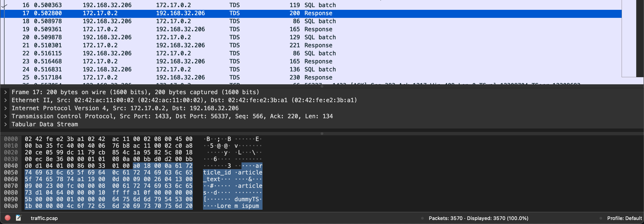Click divider between details and bytes panes

[322, 133]
